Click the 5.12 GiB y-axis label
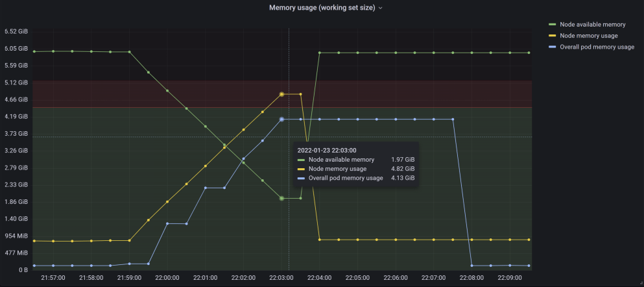 (x=16, y=82)
